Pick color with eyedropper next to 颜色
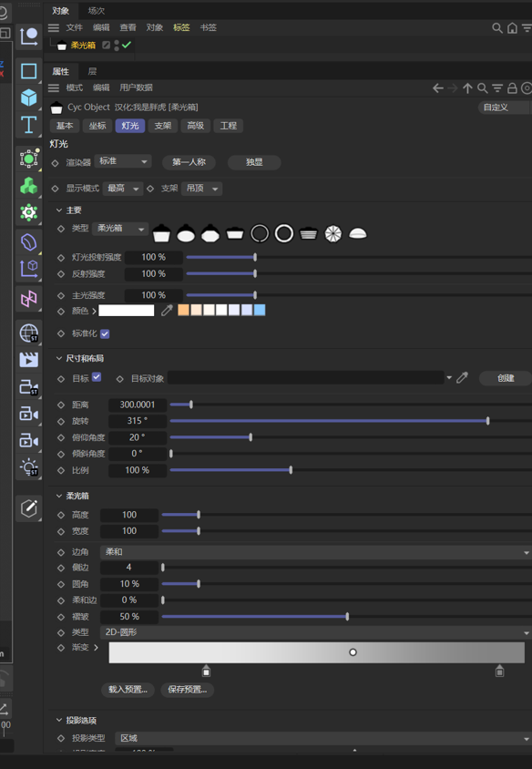The width and height of the screenshot is (532, 769). tap(167, 311)
